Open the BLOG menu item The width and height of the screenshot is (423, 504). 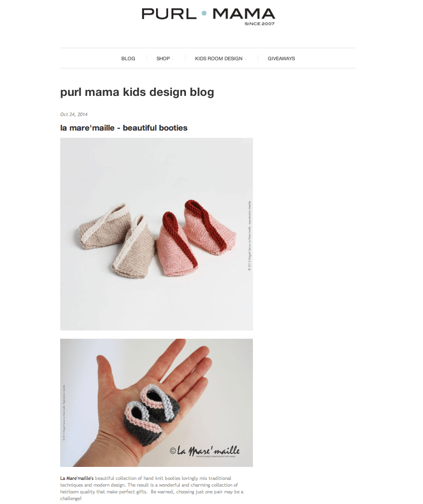(x=128, y=58)
